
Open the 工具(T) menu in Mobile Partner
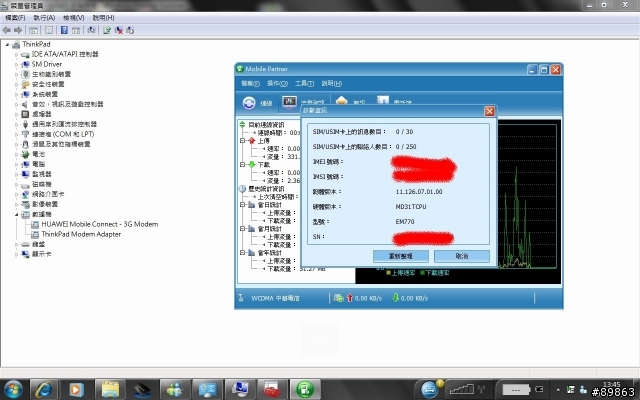tap(304, 83)
